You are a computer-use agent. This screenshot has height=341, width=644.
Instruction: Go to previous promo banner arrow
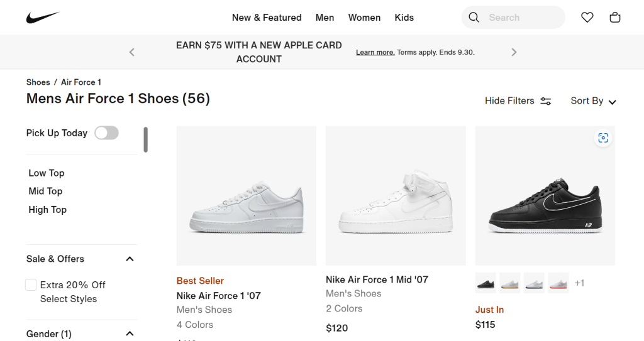click(x=132, y=52)
